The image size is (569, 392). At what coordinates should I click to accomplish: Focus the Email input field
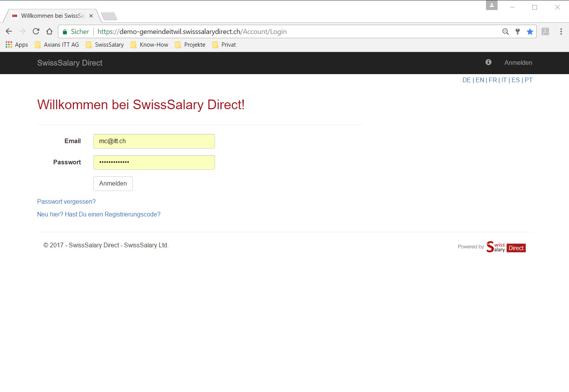tap(154, 141)
